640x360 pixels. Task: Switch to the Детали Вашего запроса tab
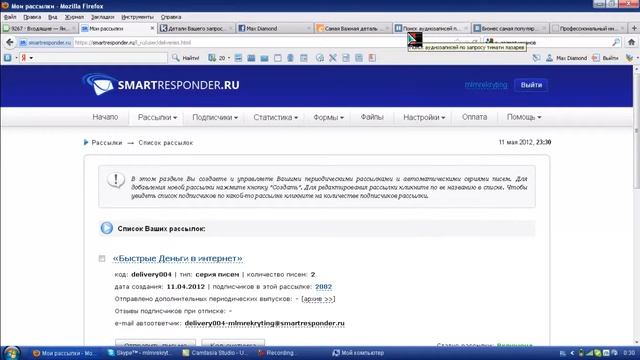click(196, 28)
